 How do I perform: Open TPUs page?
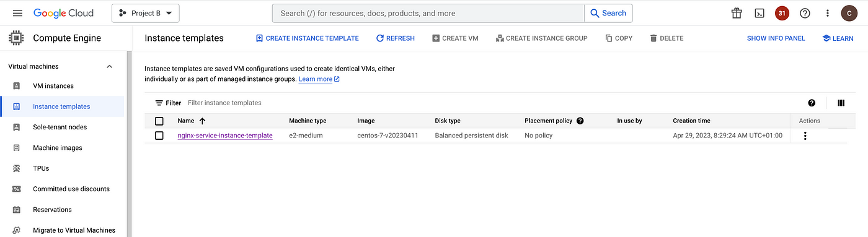(x=41, y=168)
